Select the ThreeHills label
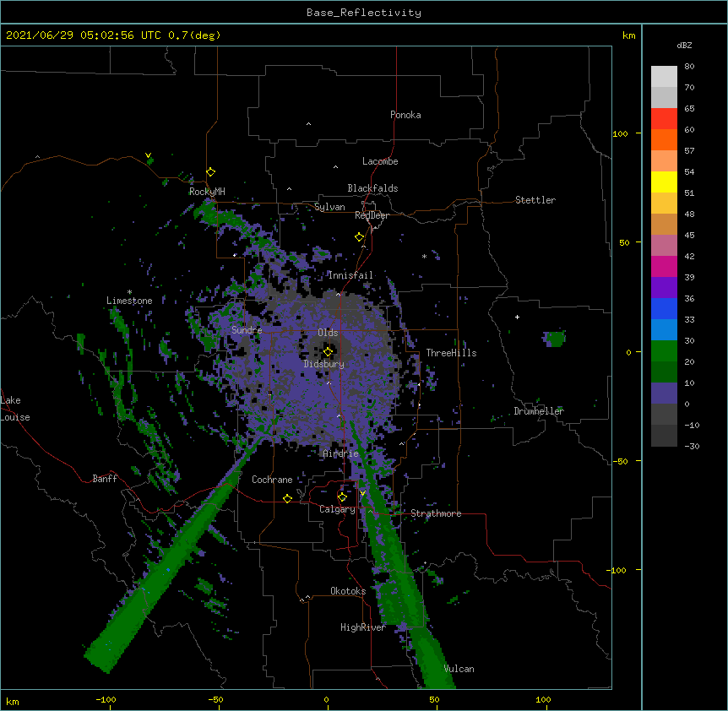Screen dimensions: 728x711 [x=452, y=353]
